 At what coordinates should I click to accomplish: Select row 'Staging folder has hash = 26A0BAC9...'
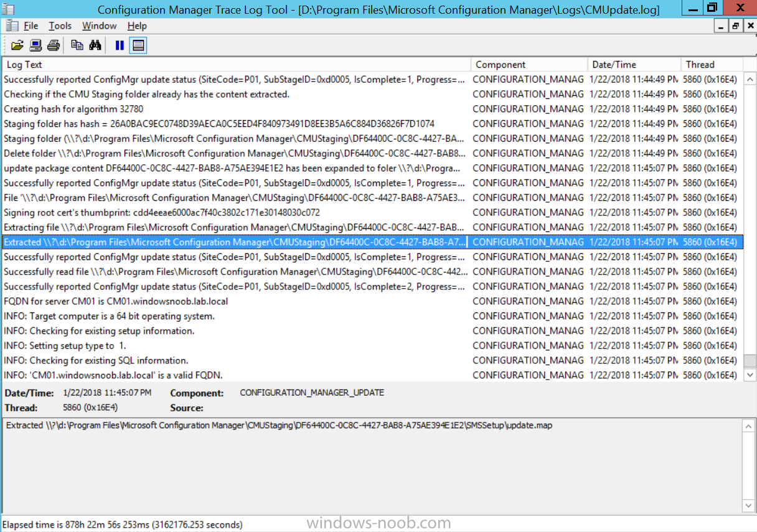tap(372, 124)
